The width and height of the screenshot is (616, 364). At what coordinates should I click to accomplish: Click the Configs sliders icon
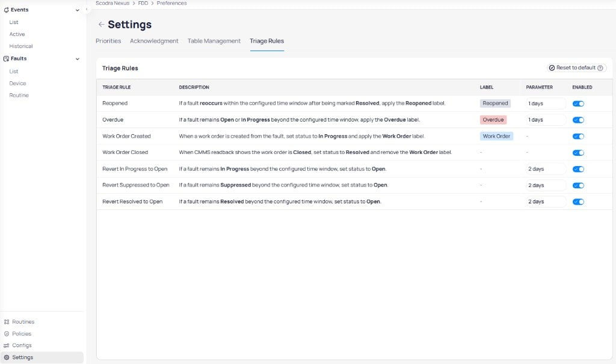(x=6, y=345)
